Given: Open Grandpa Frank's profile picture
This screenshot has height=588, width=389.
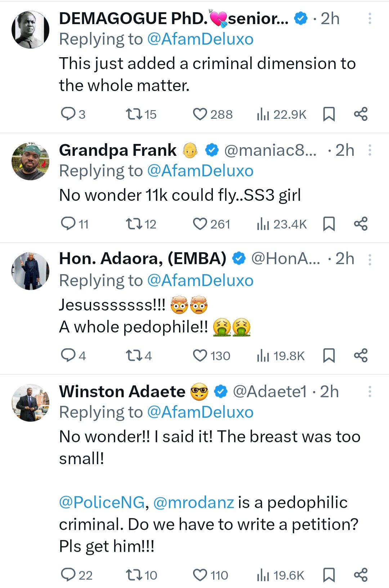Looking at the screenshot, I should tap(31, 162).
